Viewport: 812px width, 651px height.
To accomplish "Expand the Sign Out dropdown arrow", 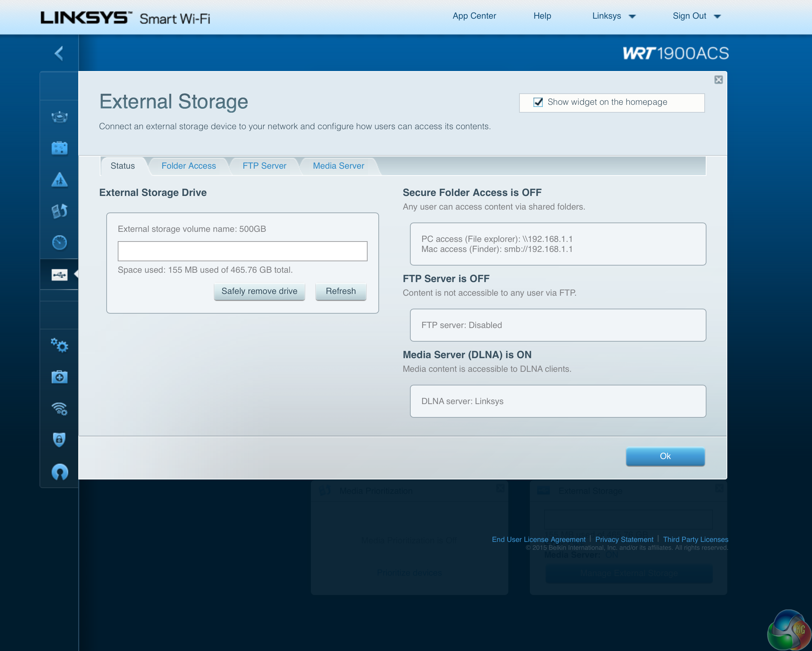I will (717, 17).
